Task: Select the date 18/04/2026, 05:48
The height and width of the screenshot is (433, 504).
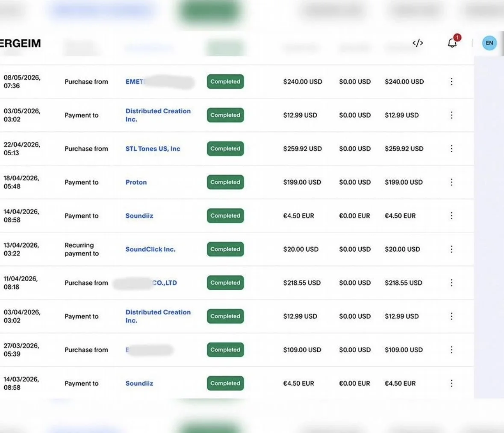Action: click(21, 182)
